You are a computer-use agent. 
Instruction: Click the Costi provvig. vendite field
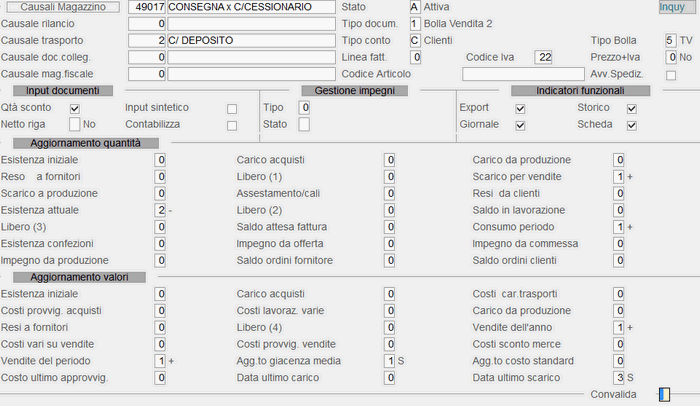(389, 344)
